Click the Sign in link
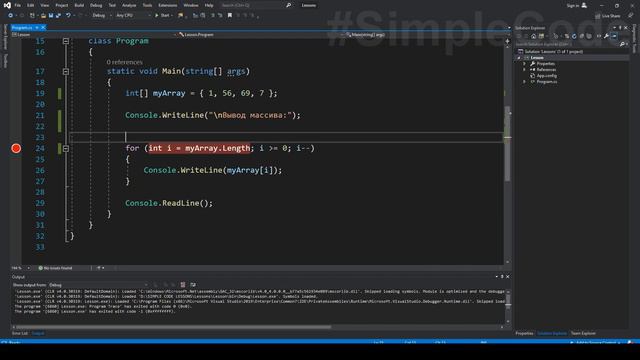The height and width of the screenshot is (360, 640). pyautogui.click(x=573, y=5)
